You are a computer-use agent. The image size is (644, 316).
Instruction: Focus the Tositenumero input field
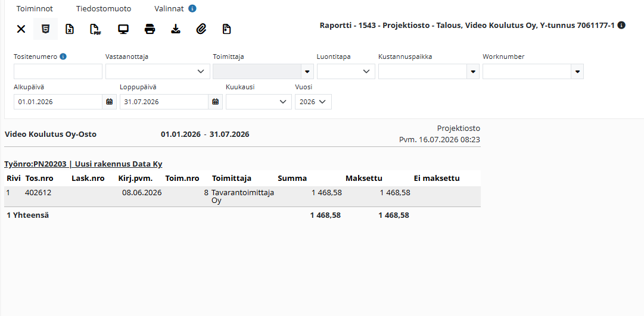(x=58, y=71)
